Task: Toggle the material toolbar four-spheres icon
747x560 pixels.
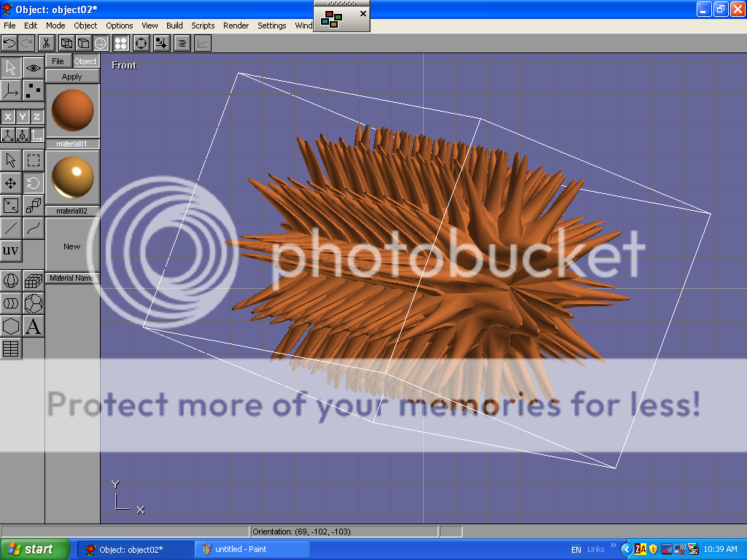Action: [x=121, y=43]
